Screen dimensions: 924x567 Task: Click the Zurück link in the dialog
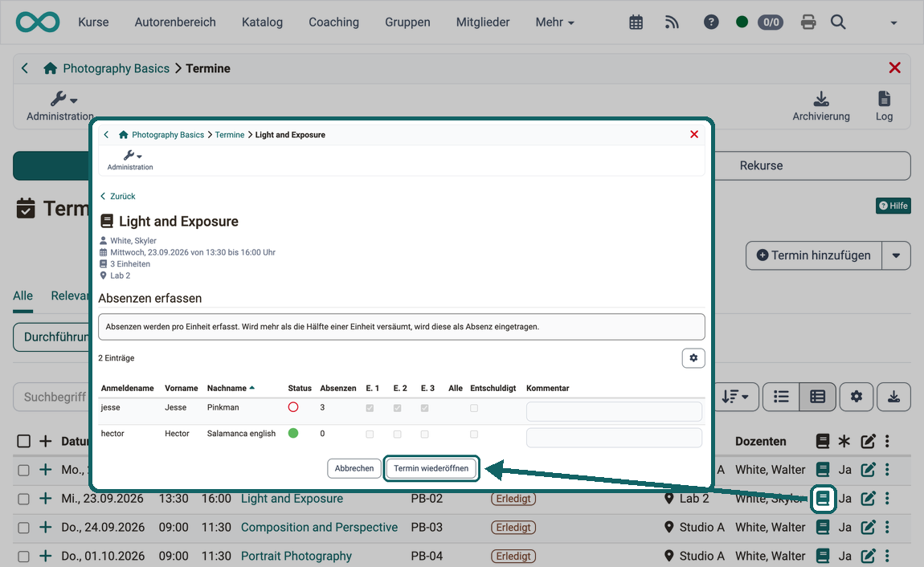pyautogui.click(x=118, y=196)
